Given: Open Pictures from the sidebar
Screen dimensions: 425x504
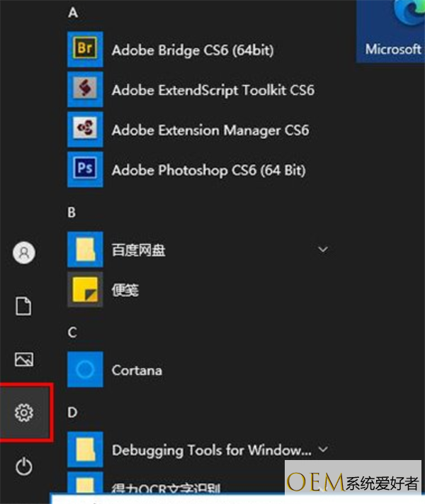Looking at the screenshot, I should click(x=25, y=359).
